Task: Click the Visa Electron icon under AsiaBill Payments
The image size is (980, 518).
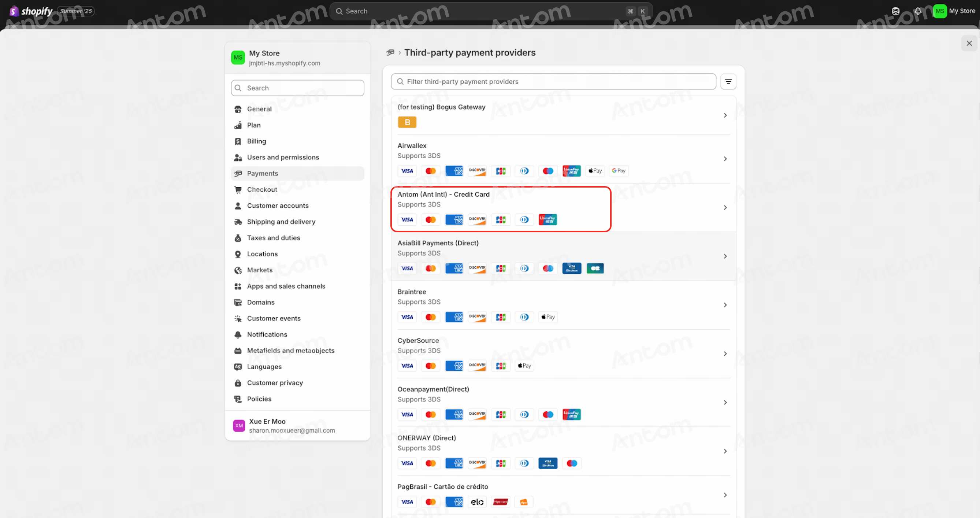Action: [x=571, y=268]
